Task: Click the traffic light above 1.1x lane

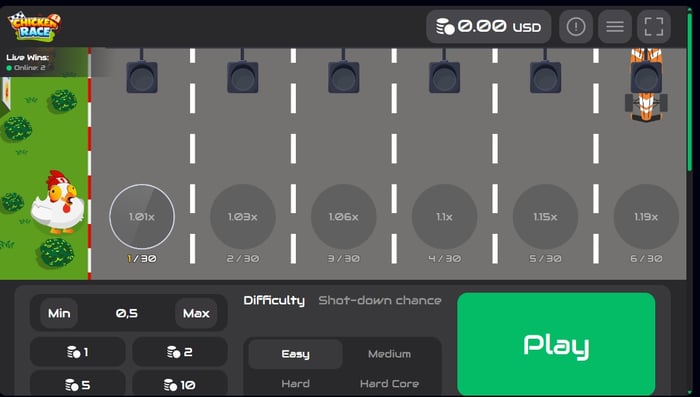Action: [x=445, y=77]
